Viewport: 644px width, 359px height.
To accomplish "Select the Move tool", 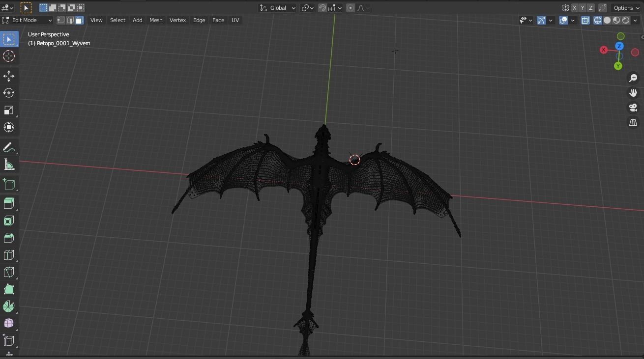I will [9, 76].
